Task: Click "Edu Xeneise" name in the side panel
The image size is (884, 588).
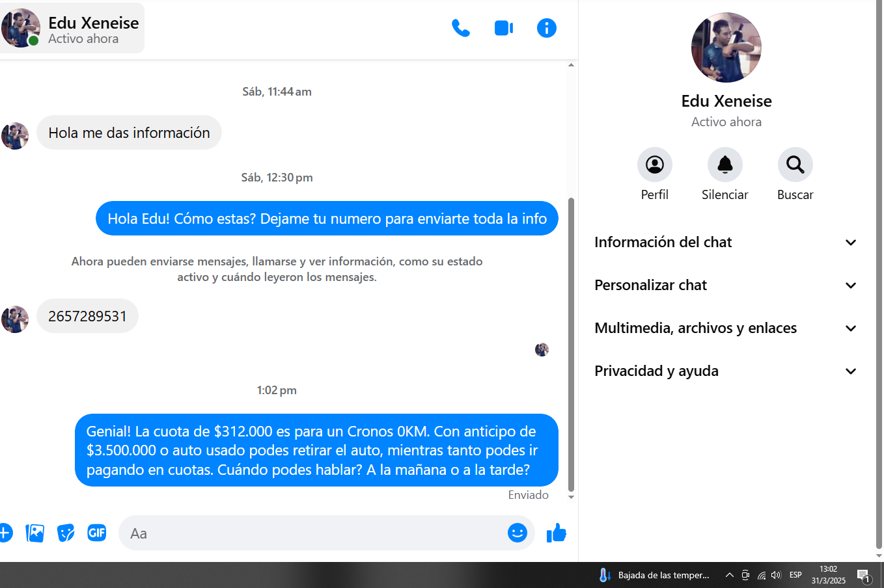Action: coord(726,101)
